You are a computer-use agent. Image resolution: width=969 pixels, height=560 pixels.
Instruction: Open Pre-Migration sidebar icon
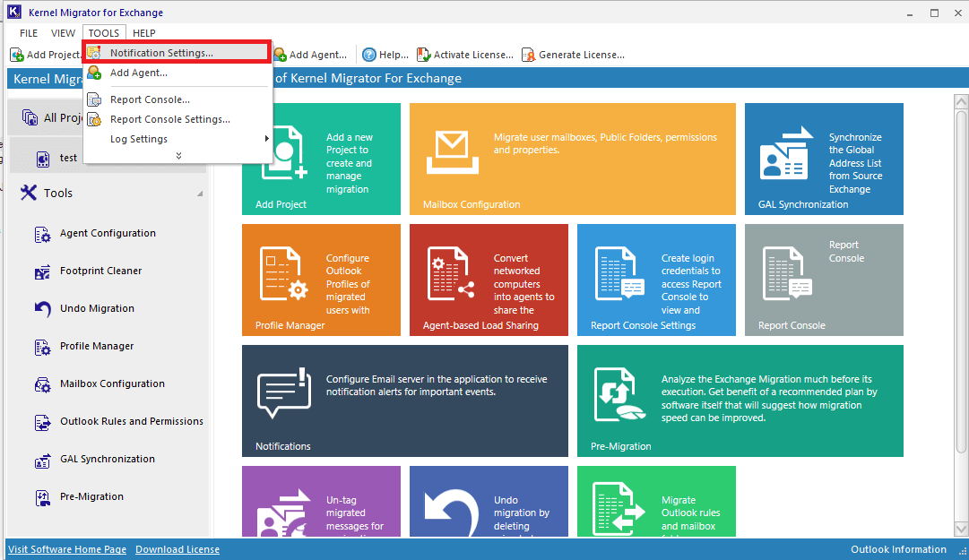coord(43,497)
